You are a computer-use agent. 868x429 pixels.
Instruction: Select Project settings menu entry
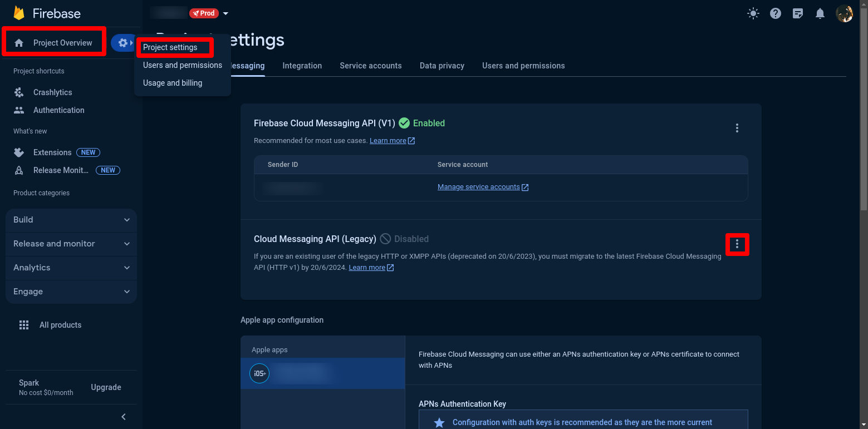tap(170, 47)
